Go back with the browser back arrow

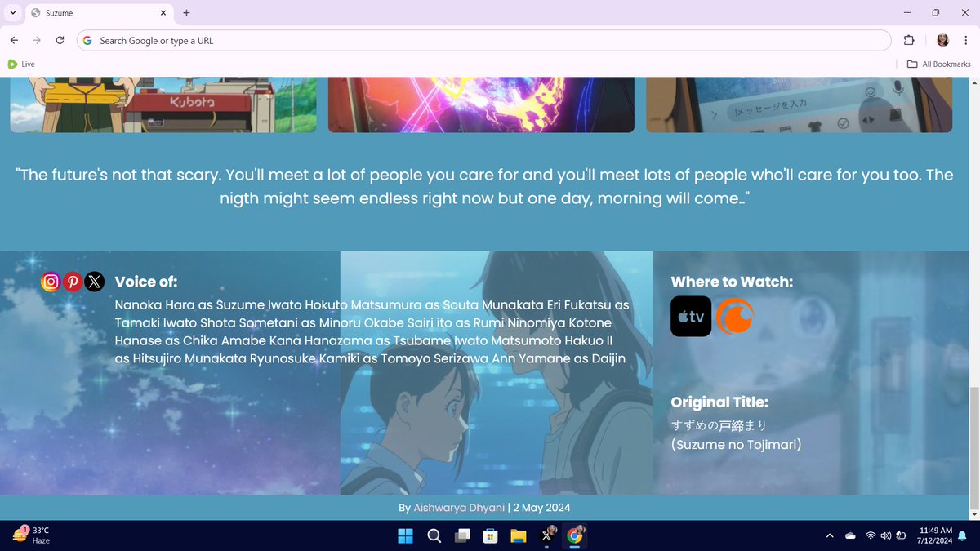pos(14,40)
